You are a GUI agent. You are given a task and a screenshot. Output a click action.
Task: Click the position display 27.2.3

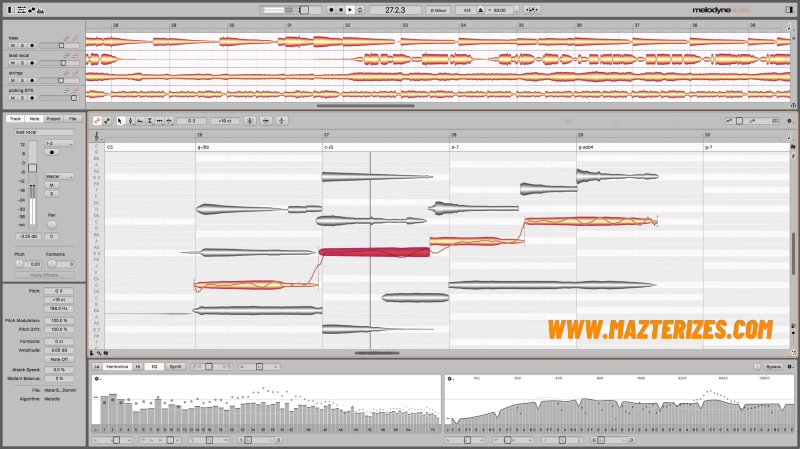(x=395, y=10)
